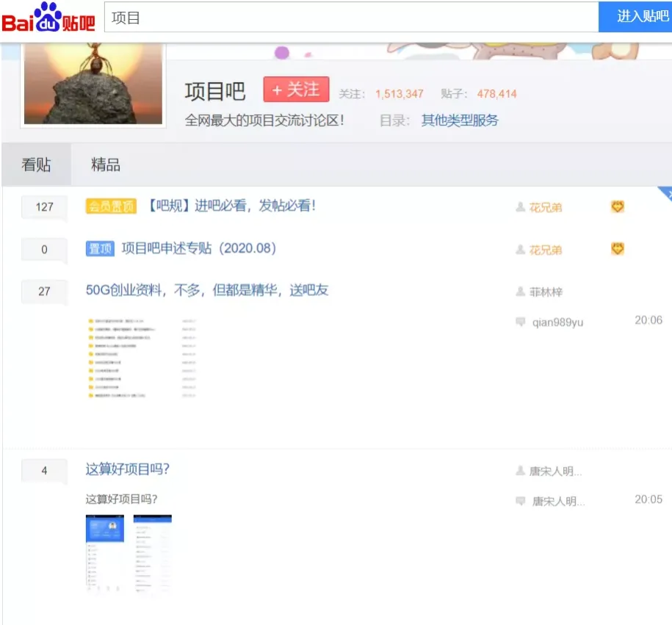
Task: View the 50G post file list thumbnail
Action: click(x=142, y=358)
